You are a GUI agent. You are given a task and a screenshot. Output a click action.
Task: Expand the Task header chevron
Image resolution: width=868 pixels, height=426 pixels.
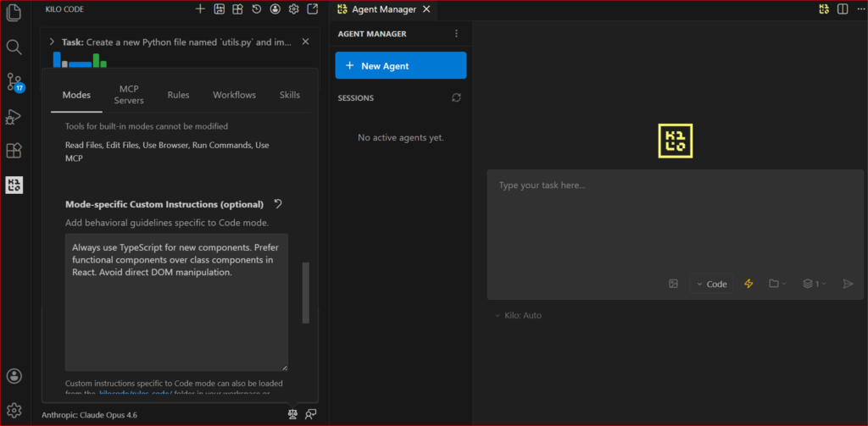pyautogui.click(x=52, y=41)
